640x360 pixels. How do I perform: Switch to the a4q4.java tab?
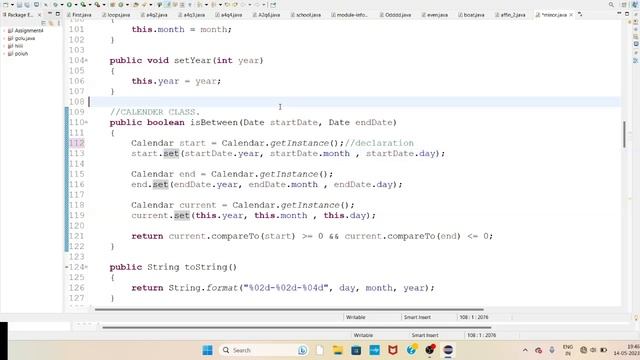[x=229, y=15]
